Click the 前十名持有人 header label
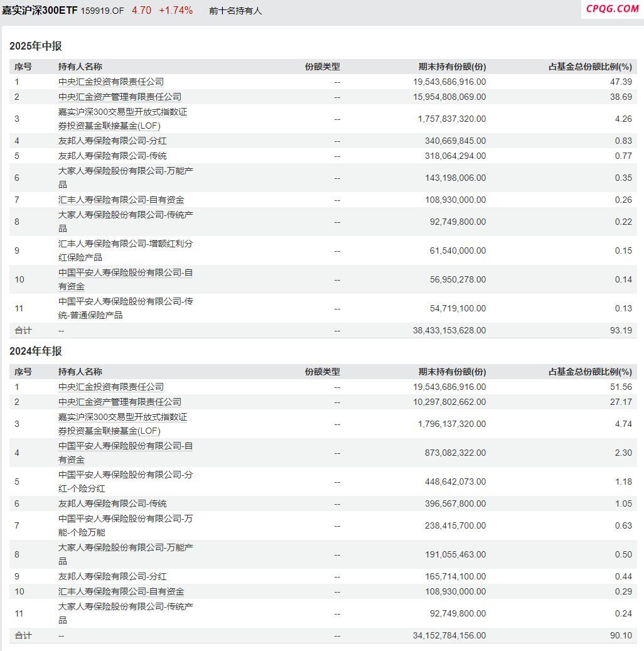 point(235,11)
